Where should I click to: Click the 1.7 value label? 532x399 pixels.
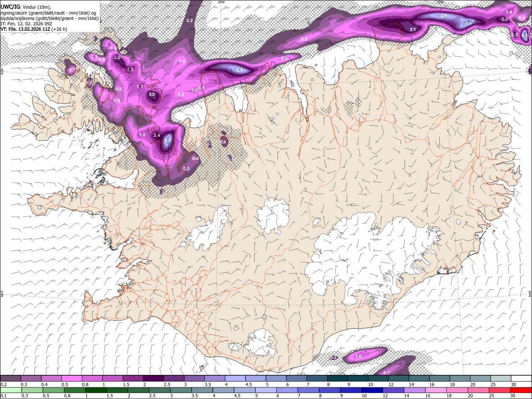(140, 86)
